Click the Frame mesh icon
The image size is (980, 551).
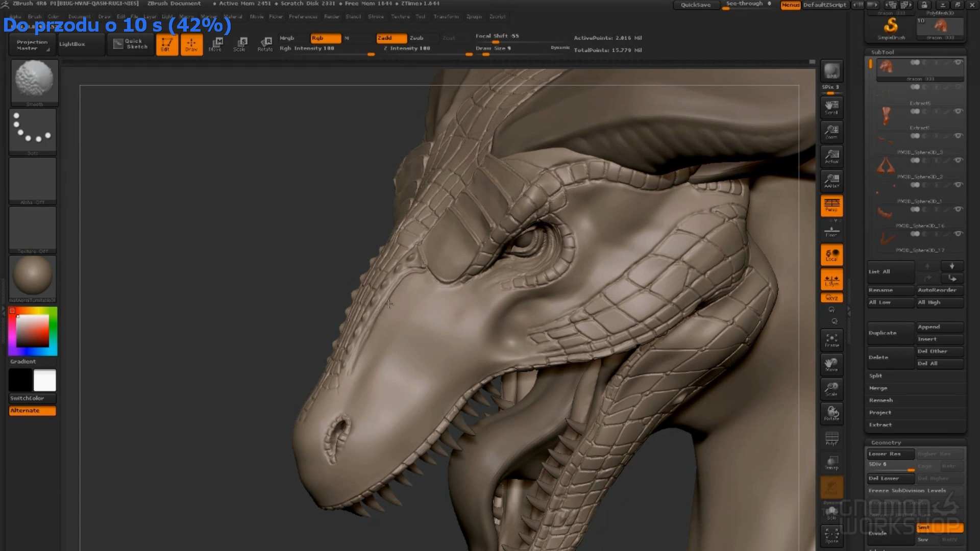(831, 340)
